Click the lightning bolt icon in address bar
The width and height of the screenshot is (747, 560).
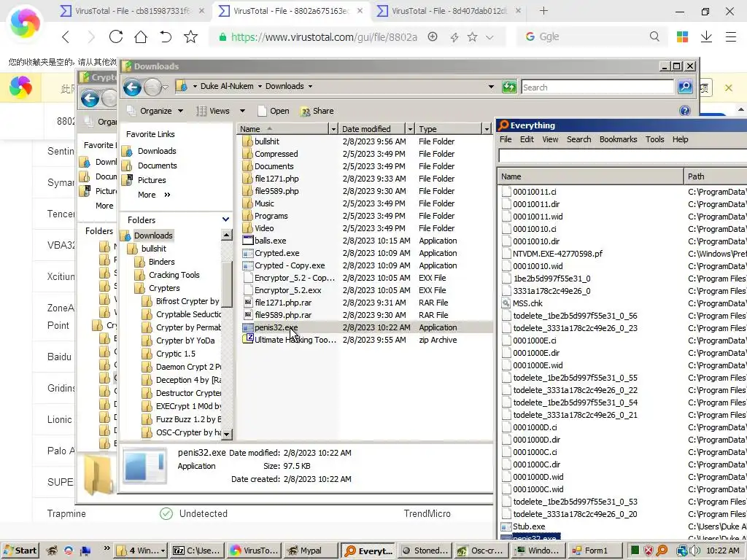454,37
